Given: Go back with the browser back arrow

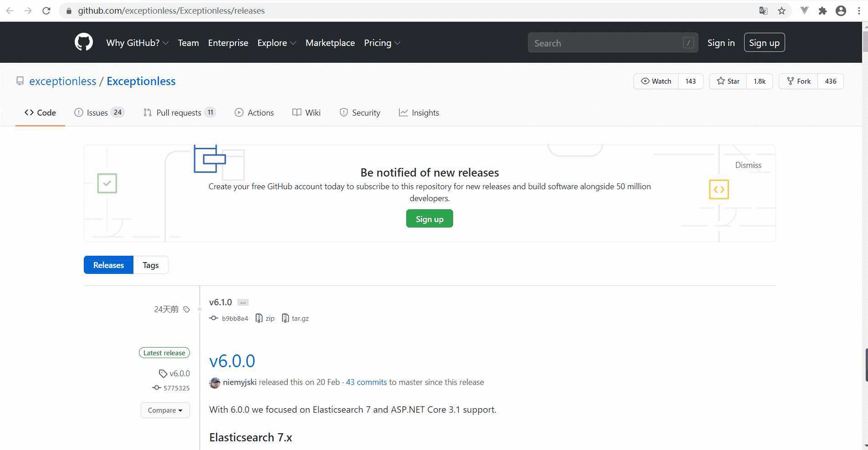Looking at the screenshot, I should click(10, 10).
